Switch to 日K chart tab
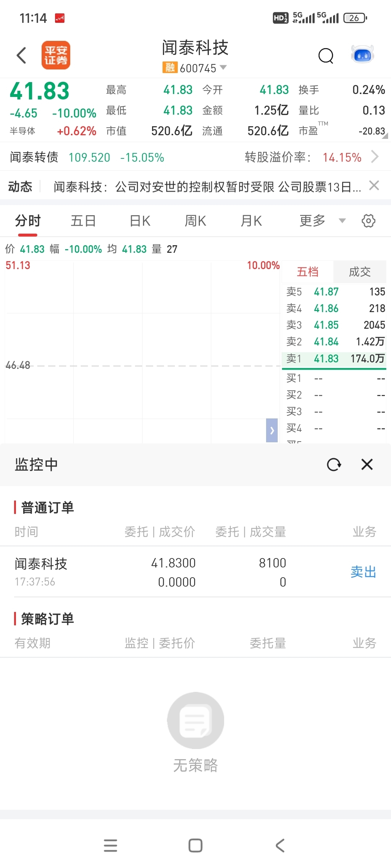Image resolution: width=391 pixels, height=868 pixels. [140, 221]
